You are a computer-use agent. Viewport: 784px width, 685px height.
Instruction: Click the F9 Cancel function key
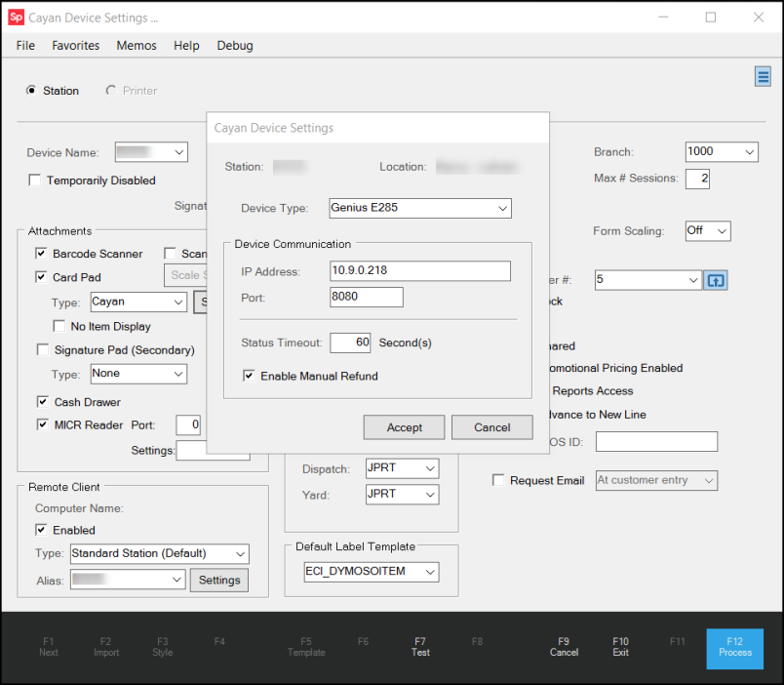point(564,647)
